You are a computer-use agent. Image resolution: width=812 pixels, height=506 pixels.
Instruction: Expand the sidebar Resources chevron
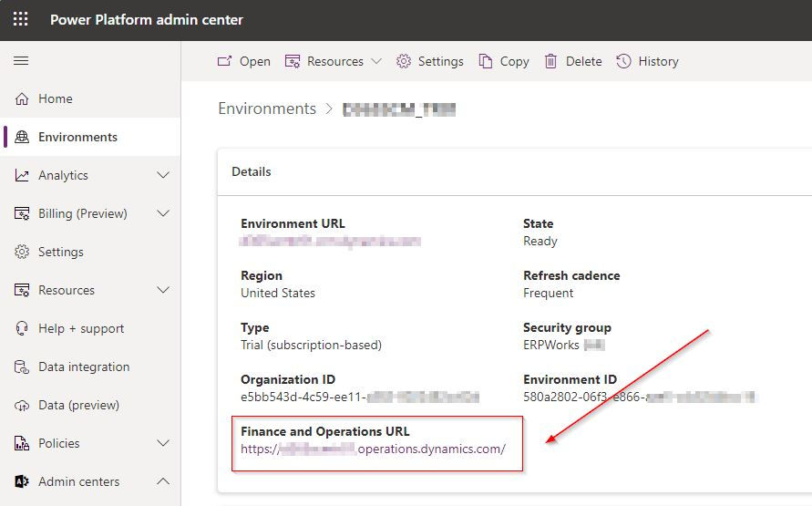[x=163, y=290]
